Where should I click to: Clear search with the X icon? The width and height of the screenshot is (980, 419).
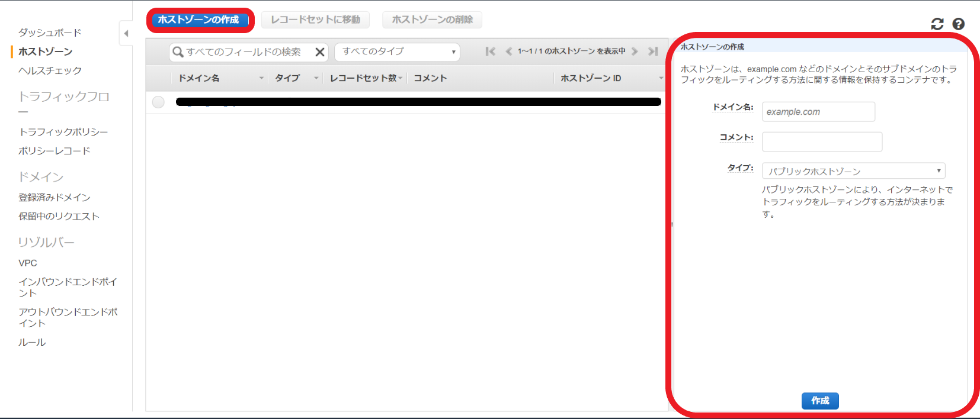pyautogui.click(x=320, y=52)
